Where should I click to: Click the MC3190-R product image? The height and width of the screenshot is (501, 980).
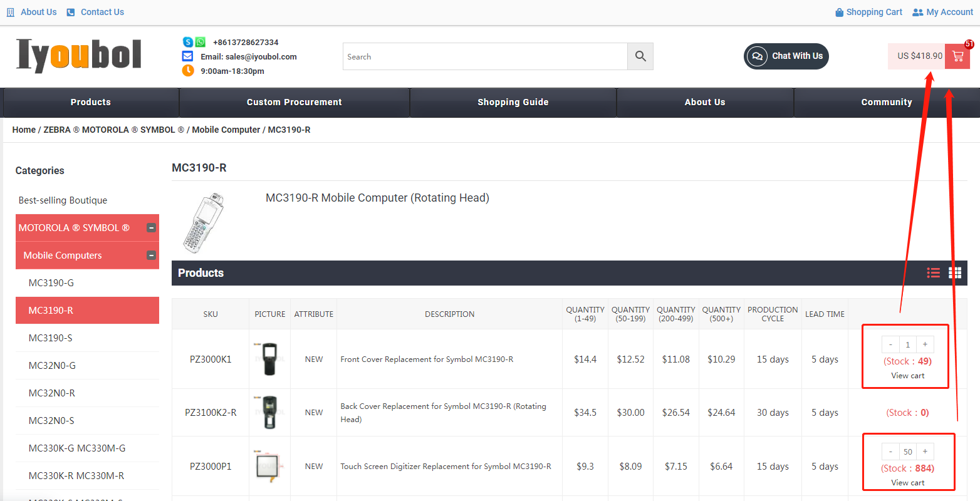click(204, 223)
